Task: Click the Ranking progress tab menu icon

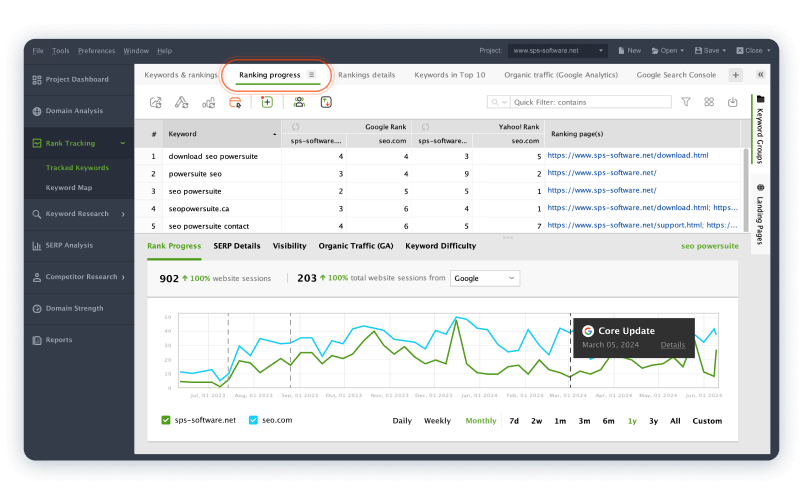Action: click(311, 75)
